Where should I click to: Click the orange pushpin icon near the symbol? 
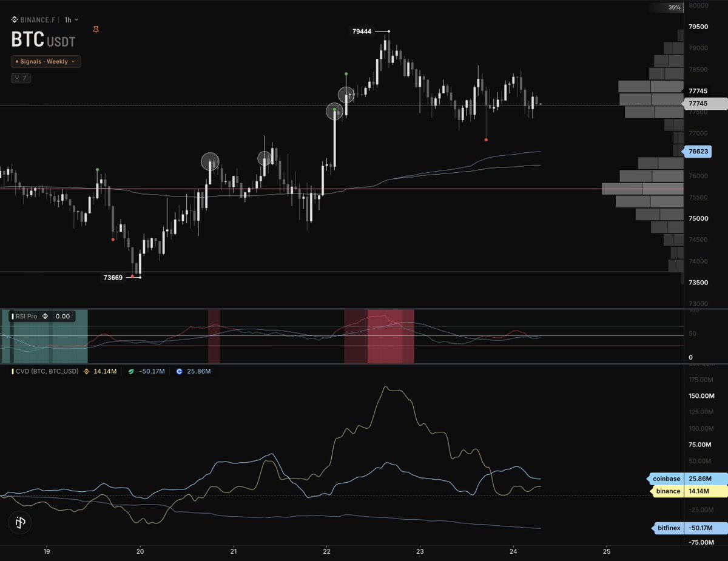coord(95,30)
